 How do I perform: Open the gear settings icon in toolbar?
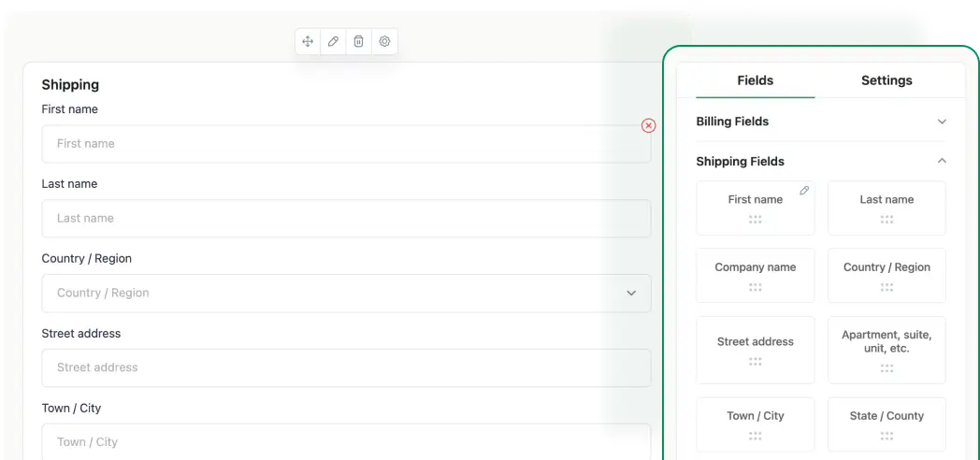pyautogui.click(x=384, y=41)
